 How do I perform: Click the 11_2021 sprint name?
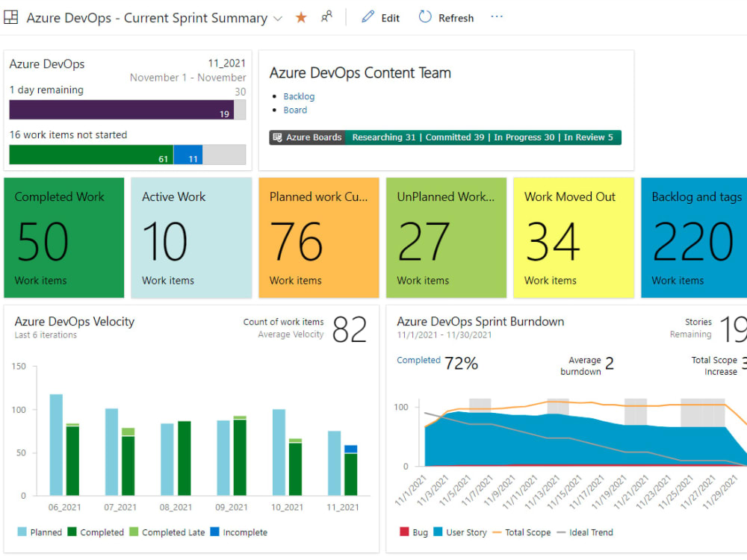tap(227, 63)
